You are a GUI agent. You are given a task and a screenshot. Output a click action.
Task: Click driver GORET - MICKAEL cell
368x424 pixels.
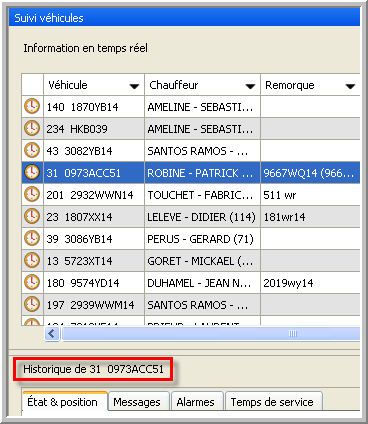click(202, 261)
